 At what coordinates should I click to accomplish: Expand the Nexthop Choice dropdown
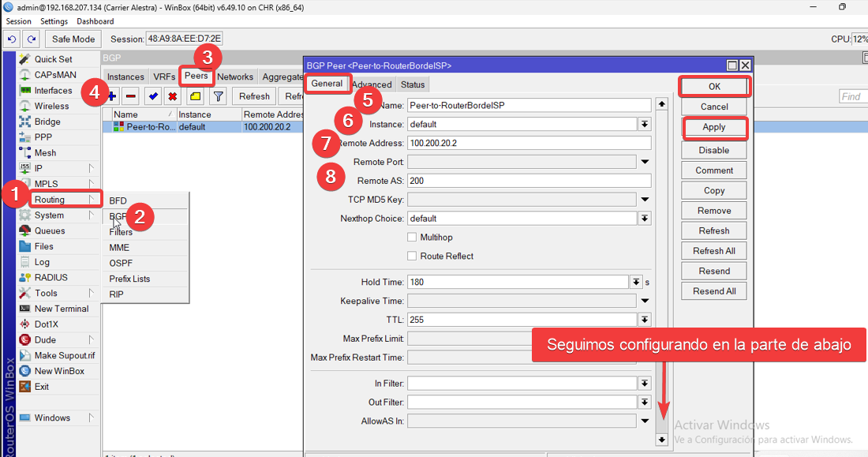(x=645, y=219)
